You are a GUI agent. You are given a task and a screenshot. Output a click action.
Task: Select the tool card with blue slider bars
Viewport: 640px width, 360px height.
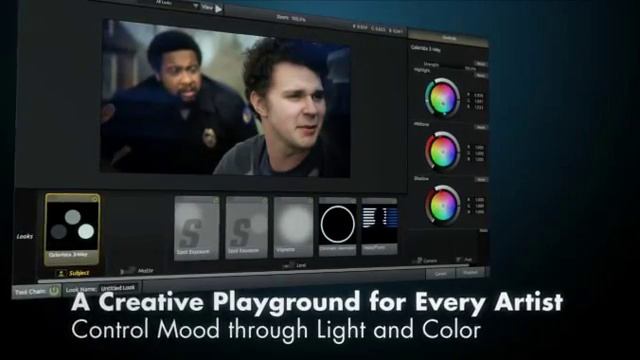point(379,226)
